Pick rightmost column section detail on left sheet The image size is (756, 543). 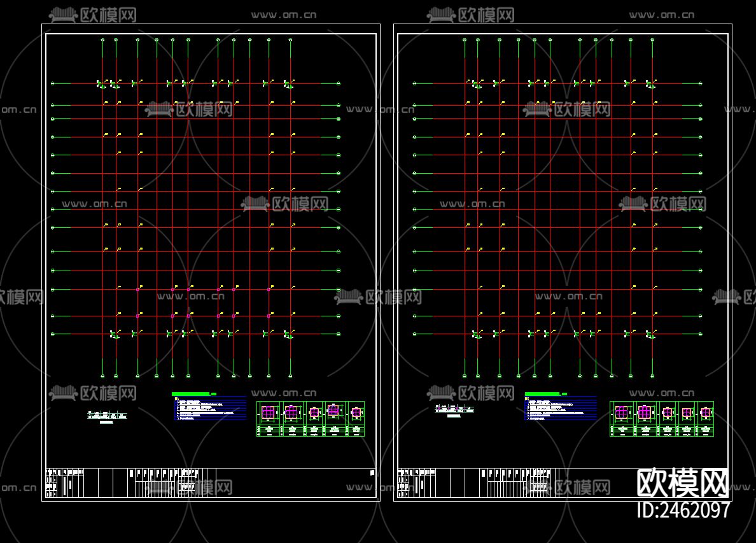tap(356, 413)
